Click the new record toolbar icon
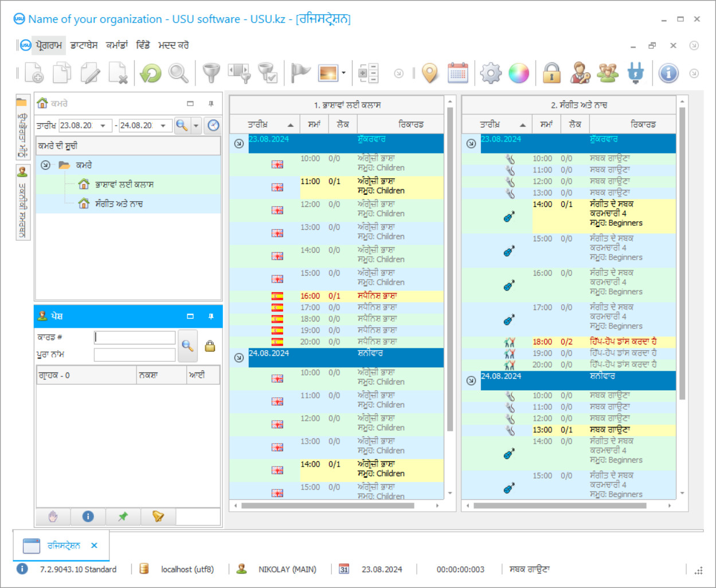 click(34, 73)
